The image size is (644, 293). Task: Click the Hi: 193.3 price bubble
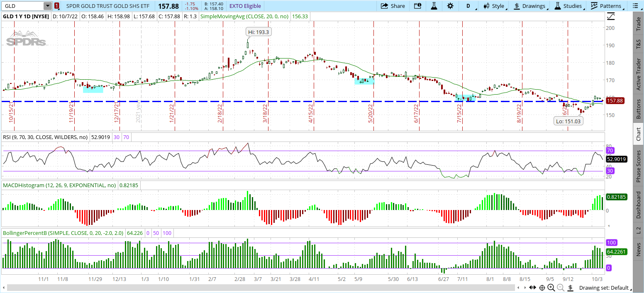click(259, 32)
